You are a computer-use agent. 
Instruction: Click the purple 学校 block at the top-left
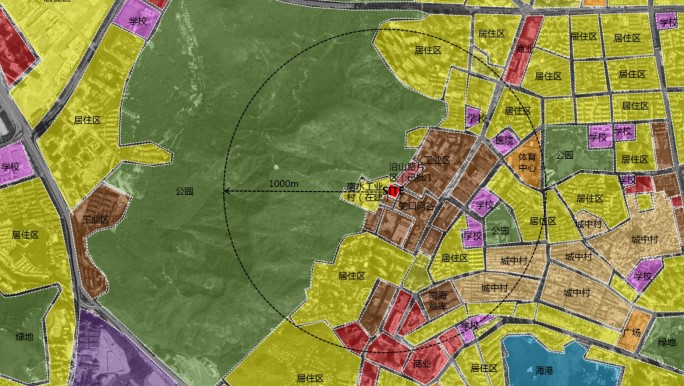coord(137,20)
